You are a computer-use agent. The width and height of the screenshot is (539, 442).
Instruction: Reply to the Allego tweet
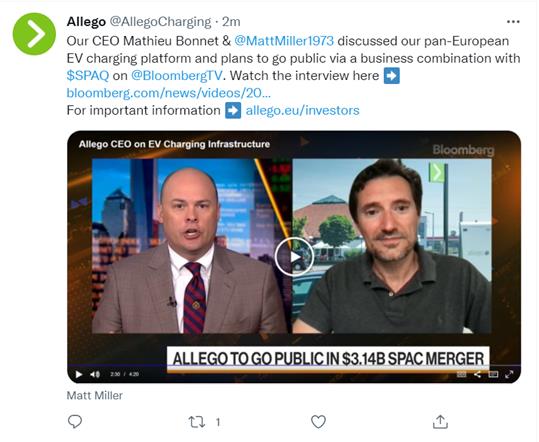coord(75,421)
